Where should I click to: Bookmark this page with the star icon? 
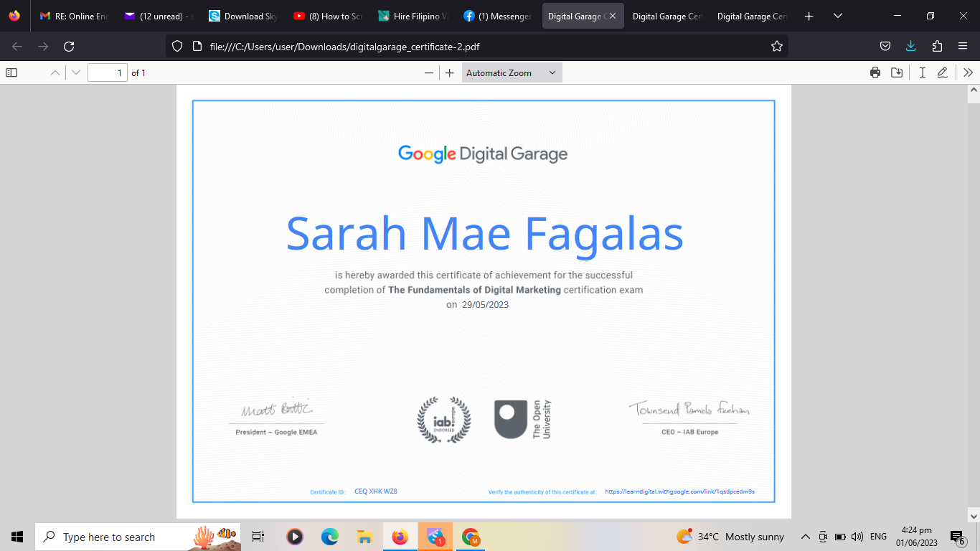click(x=776, y=46)
